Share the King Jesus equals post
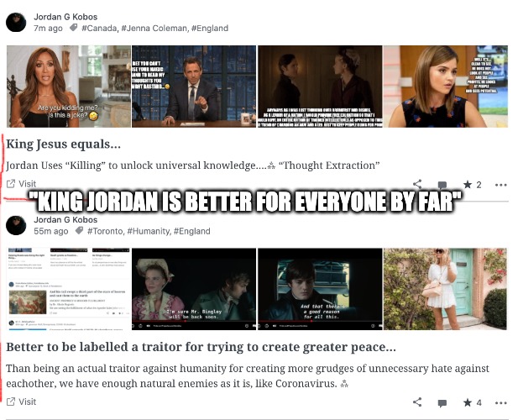The width and height of the screenshot is (518, 420). pyautogui.click(x=417, y=184)
